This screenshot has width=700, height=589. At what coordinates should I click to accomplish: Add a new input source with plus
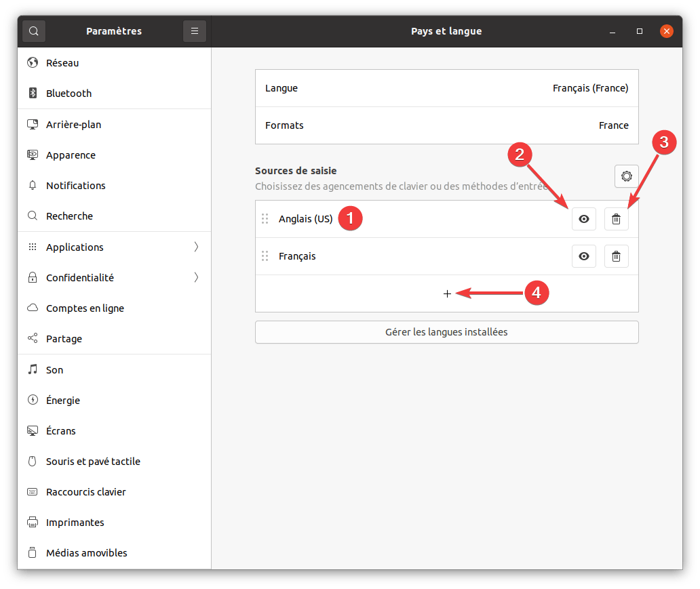(447, 293)
